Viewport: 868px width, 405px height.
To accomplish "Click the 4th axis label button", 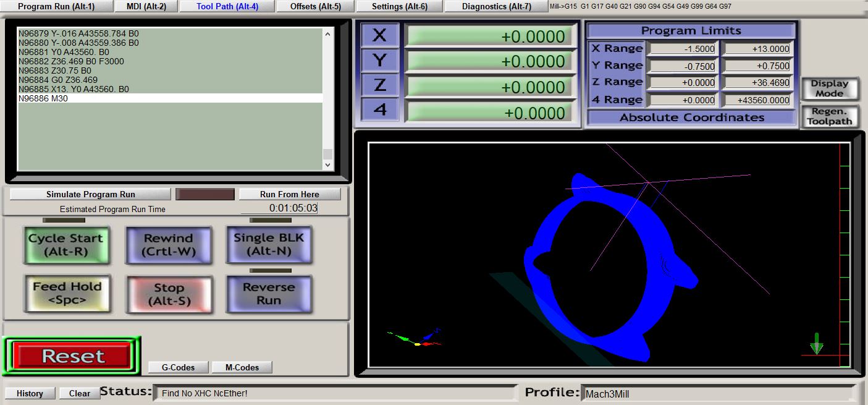I will pos(379,111).
